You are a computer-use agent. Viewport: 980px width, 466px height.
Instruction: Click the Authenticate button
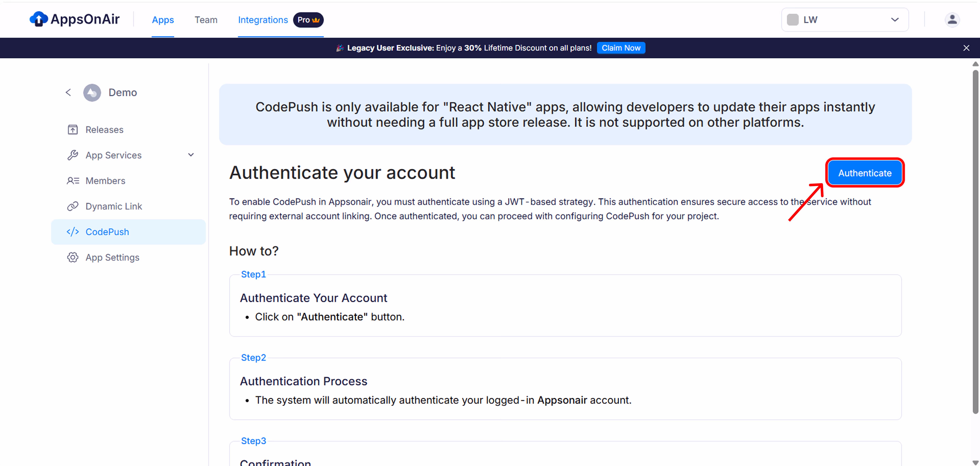pyautogui.click(x=865, y=173)
